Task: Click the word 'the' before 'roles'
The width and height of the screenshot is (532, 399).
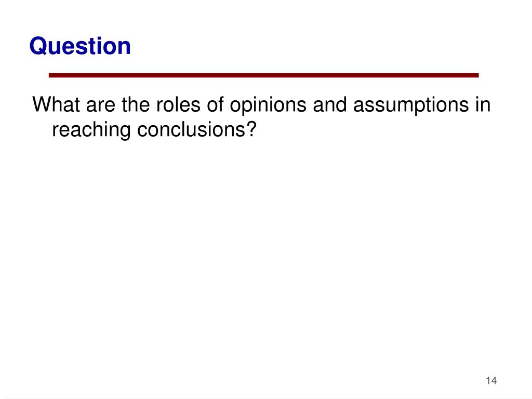Action: pos(136,104)
